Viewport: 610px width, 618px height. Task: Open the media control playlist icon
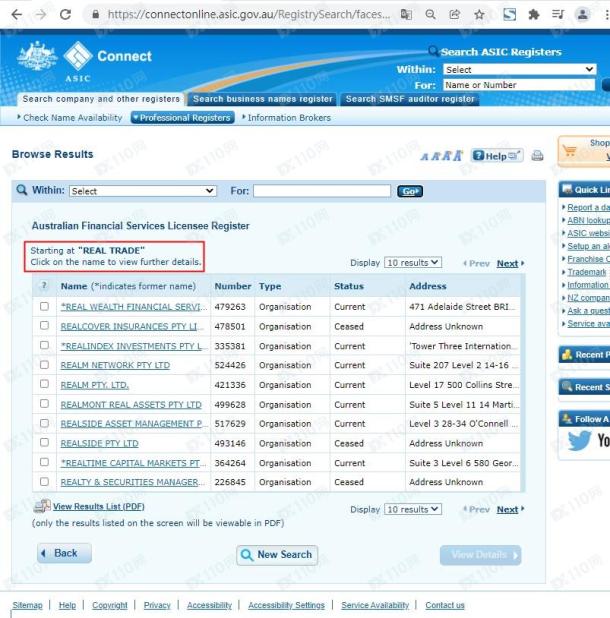[x=558, y=15]
